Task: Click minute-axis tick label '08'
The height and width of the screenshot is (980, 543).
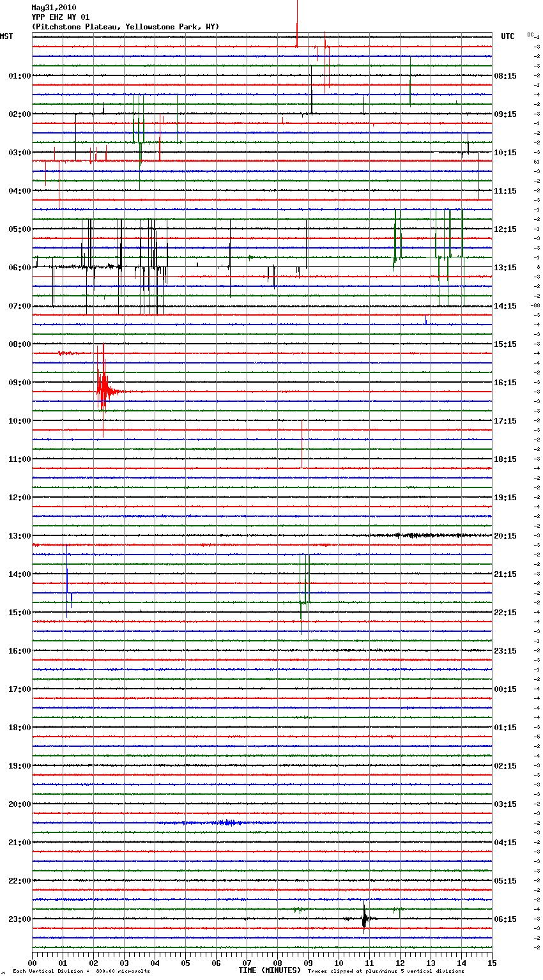Action: click(277, 963)
